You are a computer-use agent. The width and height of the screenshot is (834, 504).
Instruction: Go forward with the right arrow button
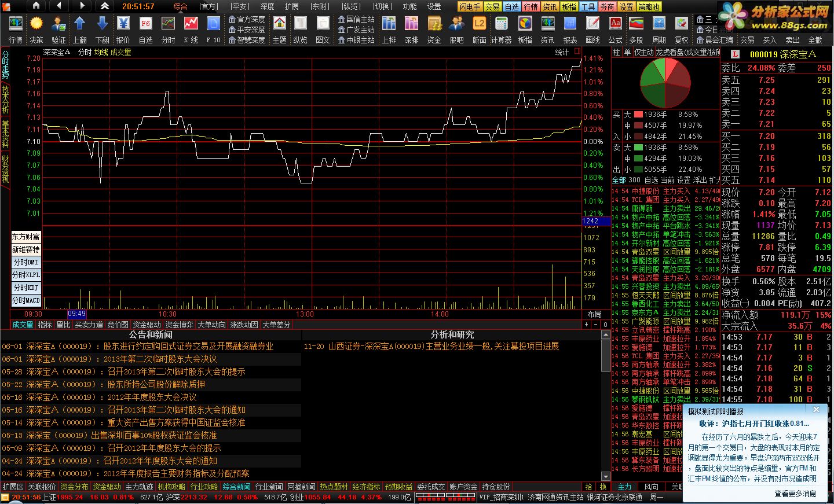click(82, 6)
